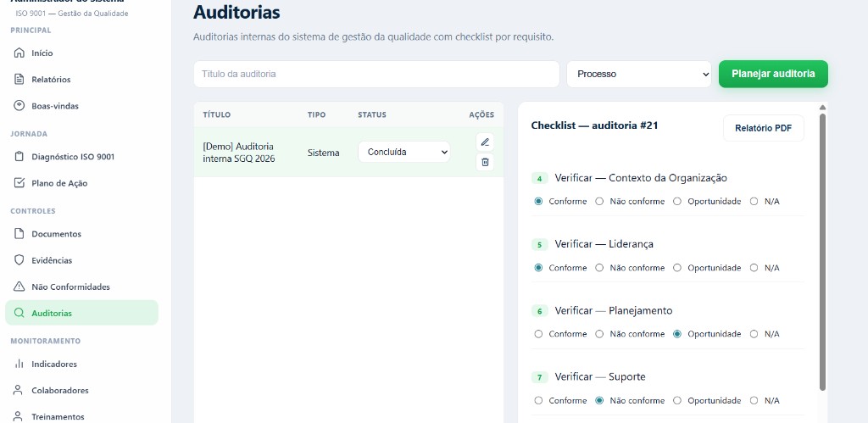Viewport: 868px width, 423px height.
Task: Click the Relatório PDF button
Action: (x=764, y=129)
